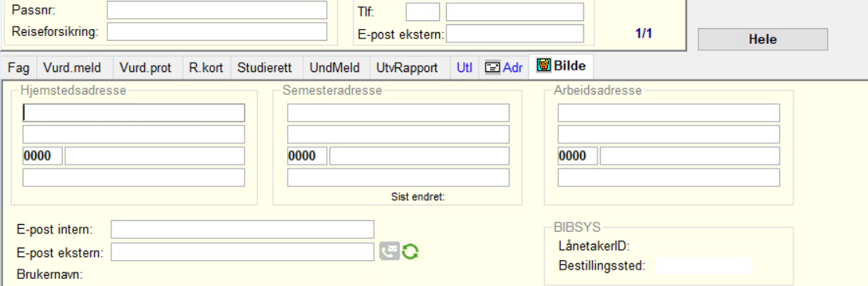Screen dimensions: 868x286
Task: Click the Passnr input field
Action: tap(217, 10)
